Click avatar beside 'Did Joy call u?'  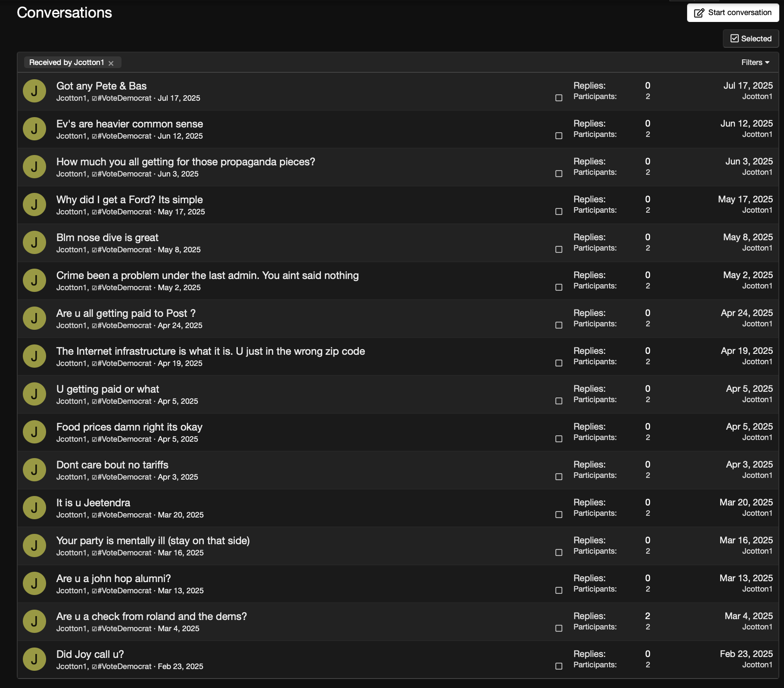tap(34, 659)
